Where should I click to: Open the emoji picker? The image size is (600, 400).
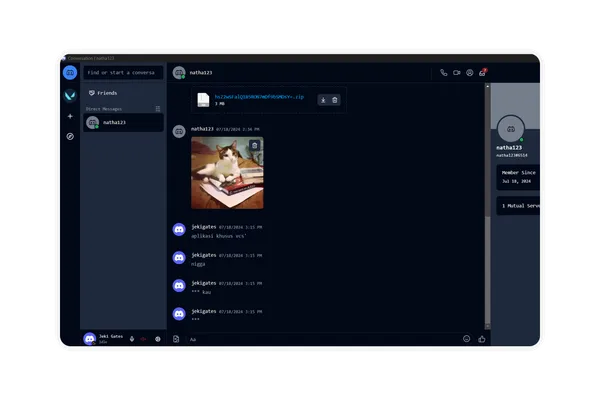pos(466,339)
